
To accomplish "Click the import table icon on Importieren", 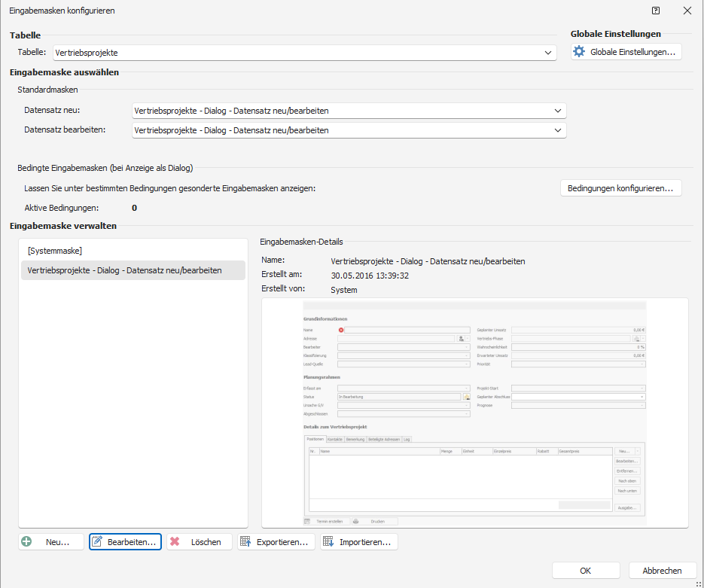I will point(328,542).
